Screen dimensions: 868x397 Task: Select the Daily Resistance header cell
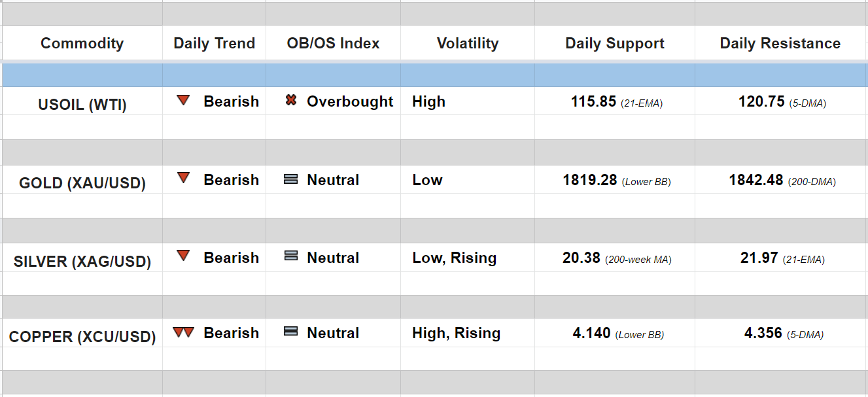780,44
